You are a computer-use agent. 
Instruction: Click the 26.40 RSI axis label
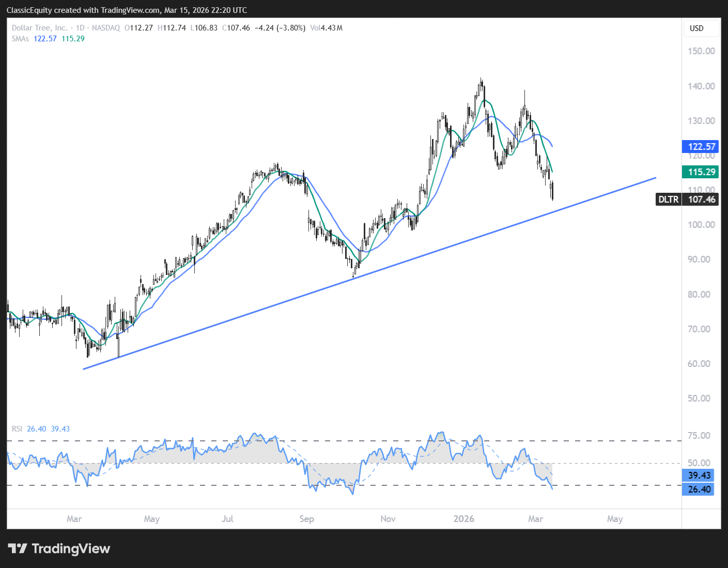pyautogui.click(x=698, y=489)
